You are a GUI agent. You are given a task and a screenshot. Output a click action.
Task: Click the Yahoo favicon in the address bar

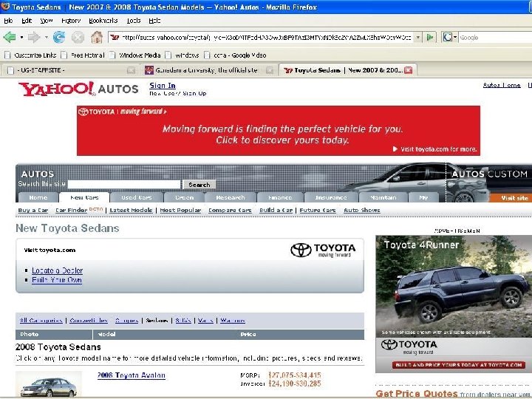click(x=115, y=38)
